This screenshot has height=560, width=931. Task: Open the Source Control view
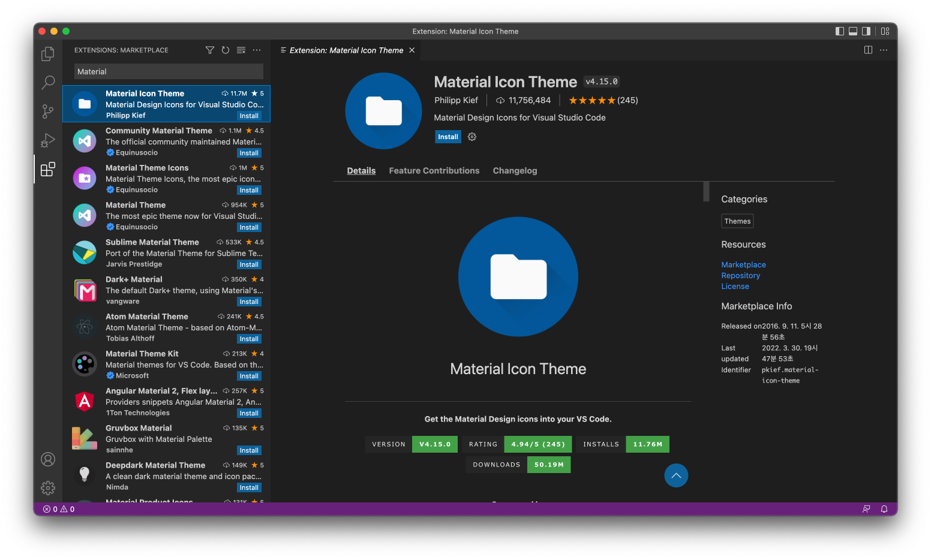48,111
